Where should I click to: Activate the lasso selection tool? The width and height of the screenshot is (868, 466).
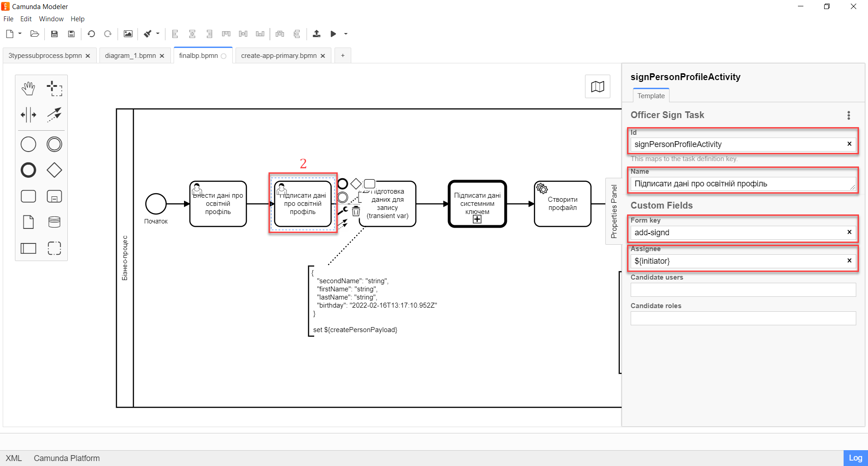54,89
